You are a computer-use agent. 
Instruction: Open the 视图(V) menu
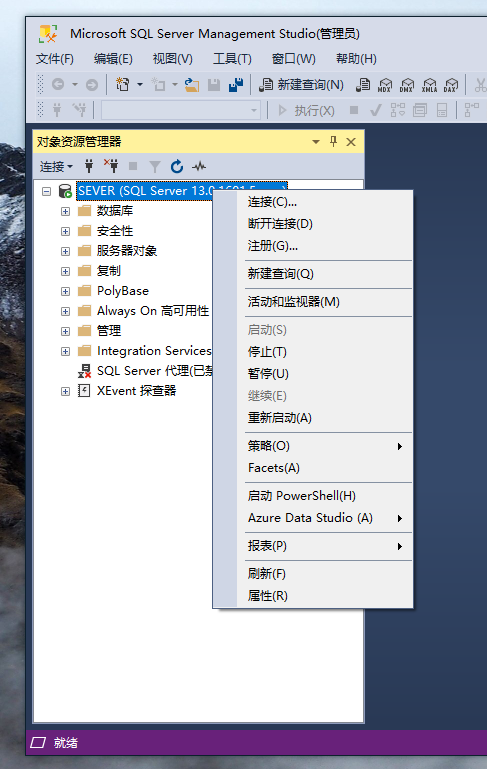point(173,59)
